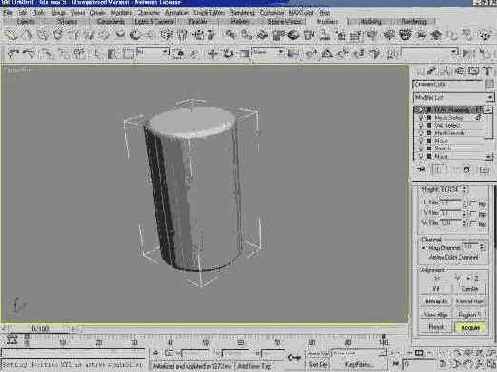Click the Region Fit button
The width and height of the screenshot is (497, 372).
click(x=469, y=314)
